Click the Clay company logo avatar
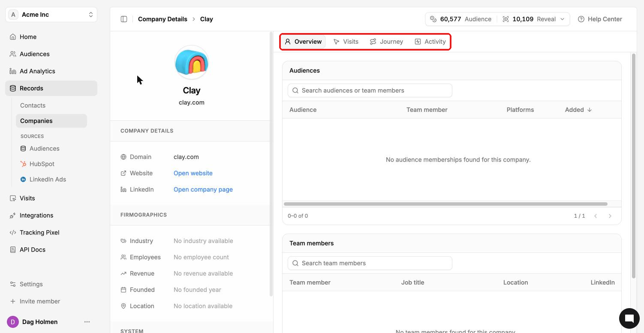The width and height of the screenshot is (644, 333). 192,63
